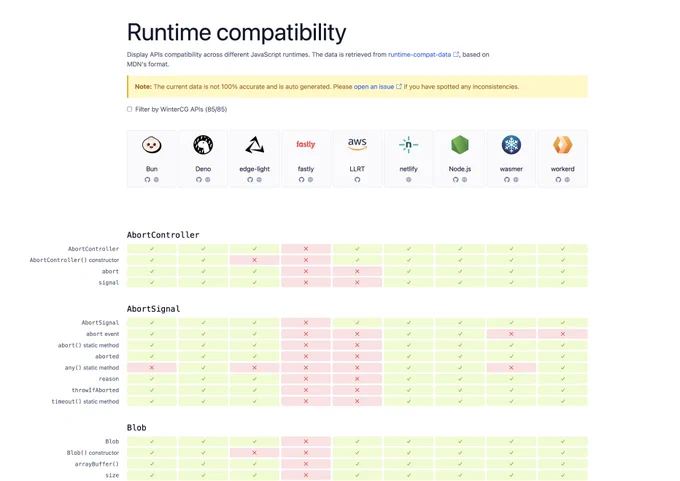Click the aws LLRT logo
Image resolution: width=680 pixels, height=481 pixels.
pos(357,144)
